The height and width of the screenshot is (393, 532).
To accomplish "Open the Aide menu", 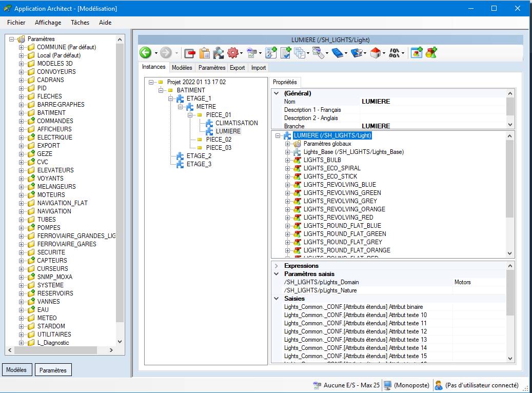I will [x=105, y=23].
